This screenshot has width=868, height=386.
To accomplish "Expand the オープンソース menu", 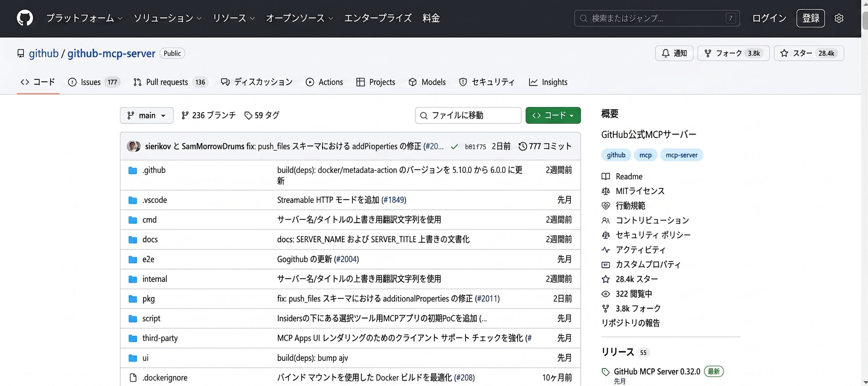I will [x=299, y=18].
